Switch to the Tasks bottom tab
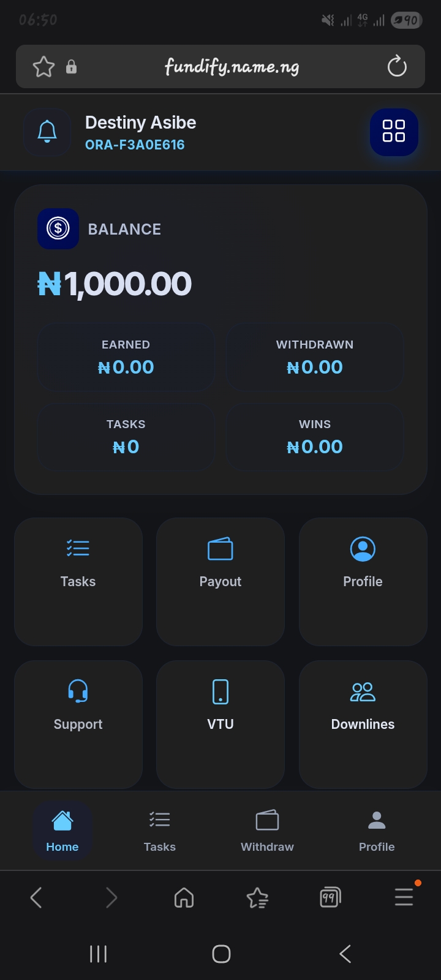The height and width of the screenshot is (980, 441). 159,831
